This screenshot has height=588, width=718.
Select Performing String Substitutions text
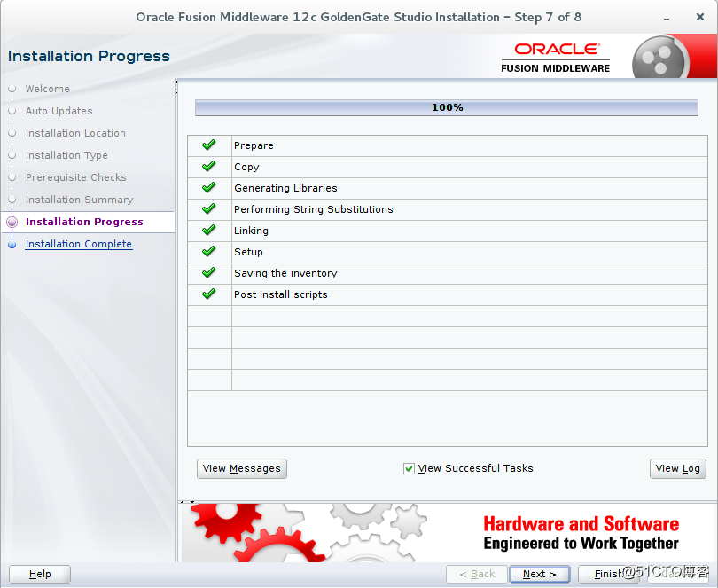click(314, 209)
